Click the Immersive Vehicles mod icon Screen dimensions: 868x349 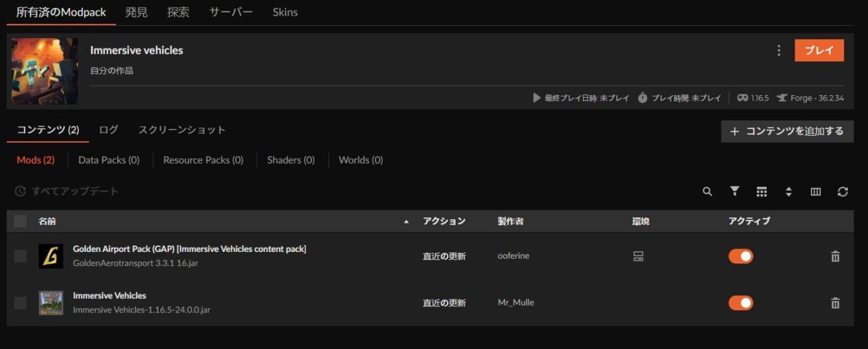[51, 303]
